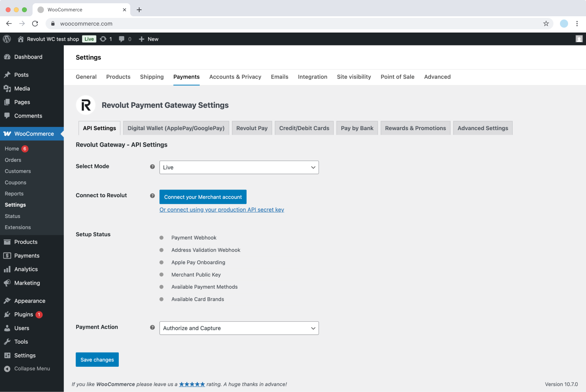Open the Site visibility tab

(354, 77)
